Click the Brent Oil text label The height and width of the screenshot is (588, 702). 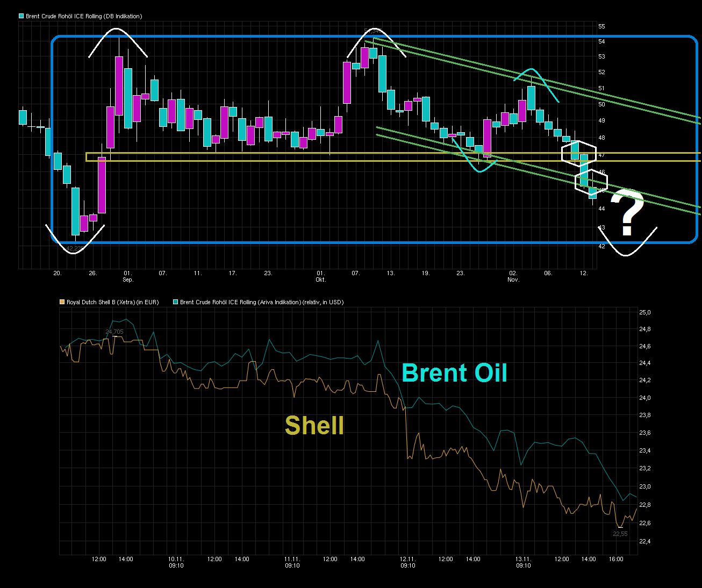pyautogui.click(x=454, y=373)
